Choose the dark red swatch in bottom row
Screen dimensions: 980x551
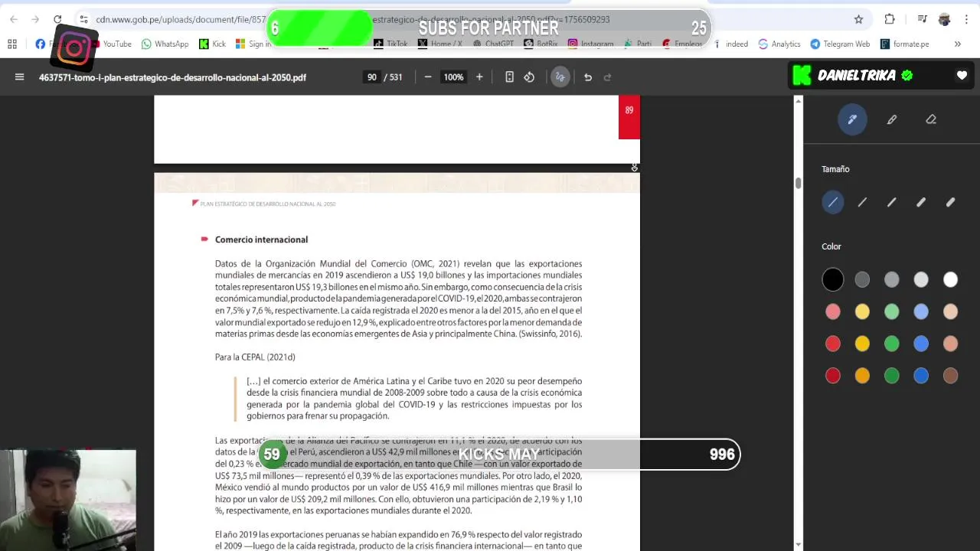(x=833, y=375)
